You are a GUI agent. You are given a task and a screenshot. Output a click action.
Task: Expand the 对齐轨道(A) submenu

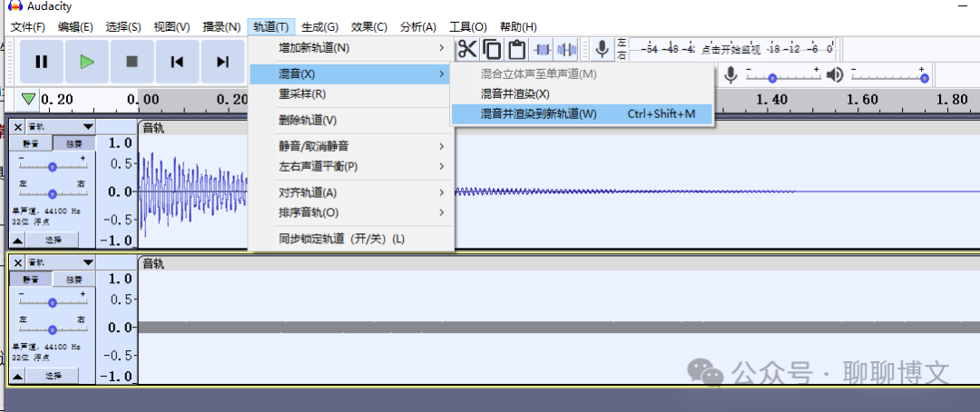tap(350, 192)
